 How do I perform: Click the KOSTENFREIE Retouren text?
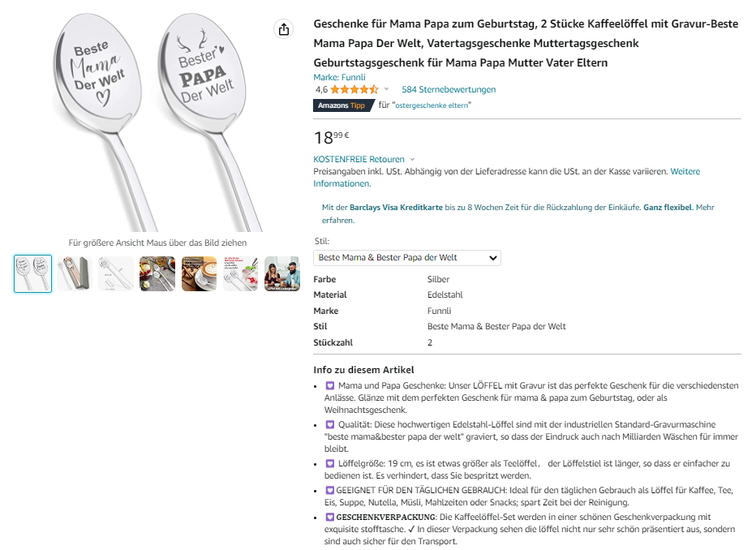[x=359, y=159]
